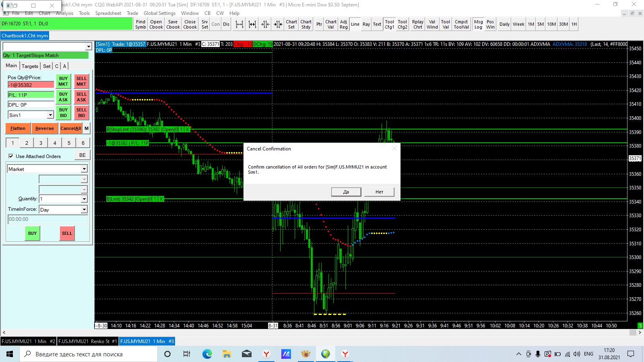The image size is (644, 362).
Task: Expand the top trade window dropdown
Action: coord(89,47)
